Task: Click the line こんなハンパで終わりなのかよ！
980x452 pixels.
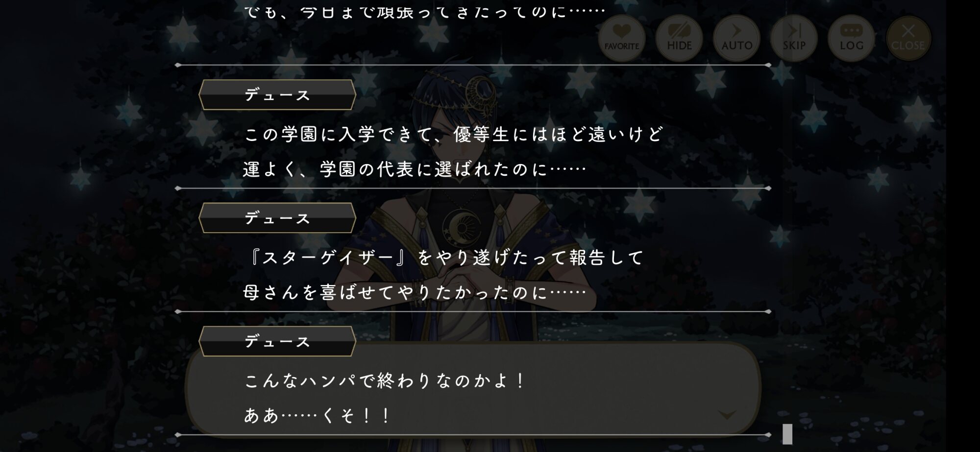Action: 386,381
